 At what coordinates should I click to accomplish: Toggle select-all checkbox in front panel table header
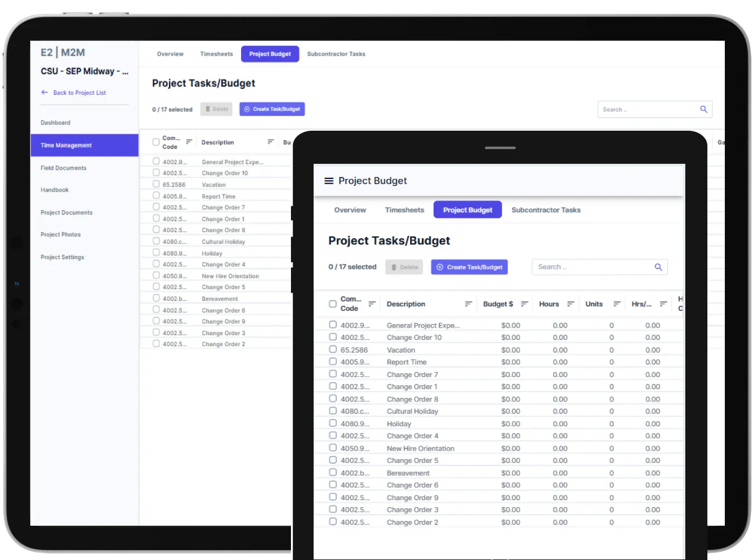coord(333,304)
